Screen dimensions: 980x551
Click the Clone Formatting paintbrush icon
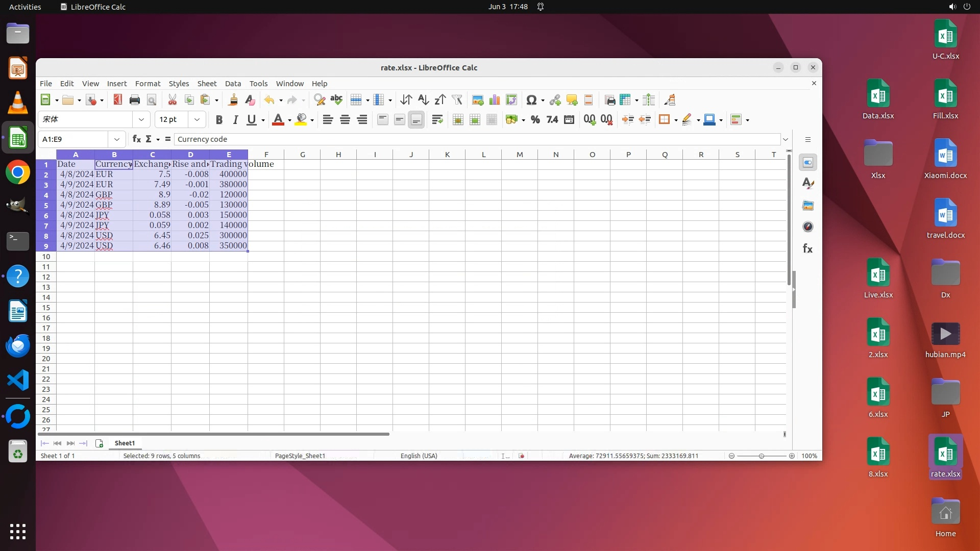tap(233, 100)
